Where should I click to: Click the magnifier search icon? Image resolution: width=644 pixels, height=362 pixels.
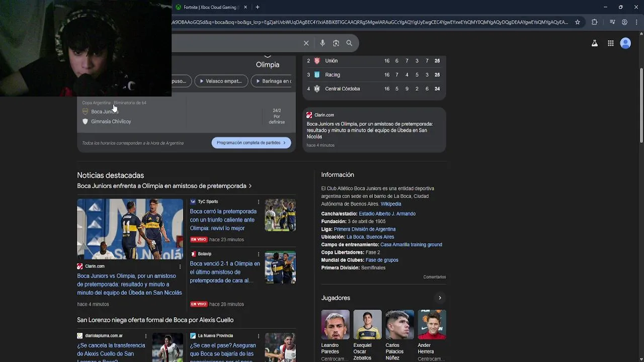coord(349,43)
